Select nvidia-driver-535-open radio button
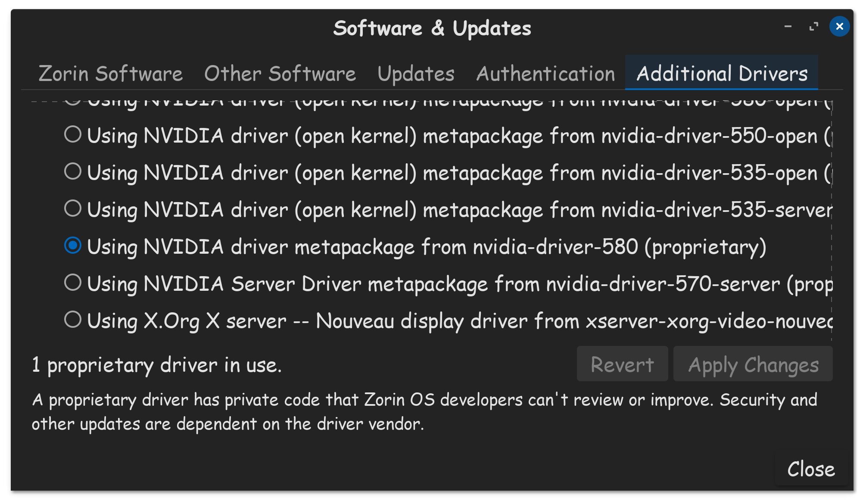 point(73,172)
